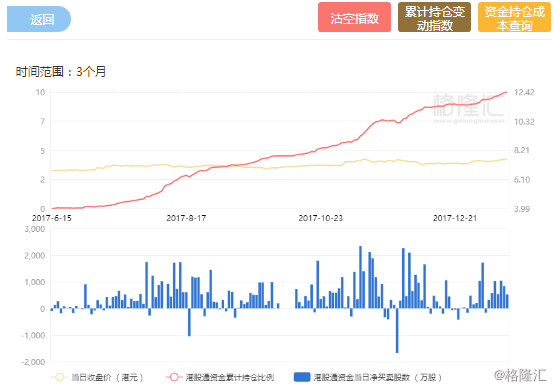
Task: Click the blue 返回 back button
Action: click(39, 19)
